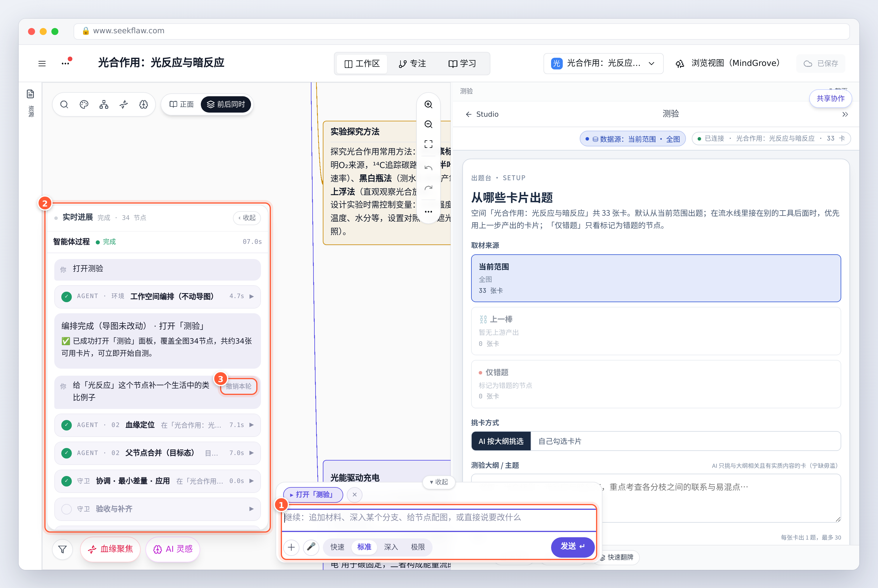Select 上一棒 as source
878x588 pixels.
coord(656,331)
